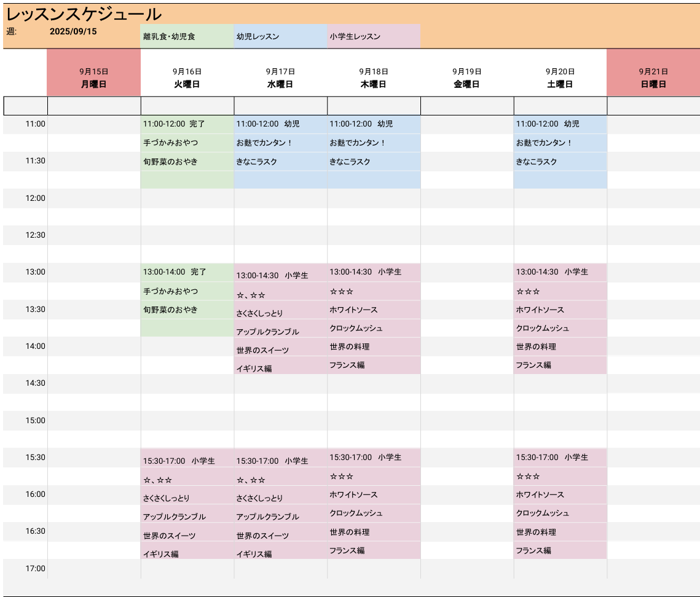Click the レッスンスケジュール title

click(x=84, y=15)
